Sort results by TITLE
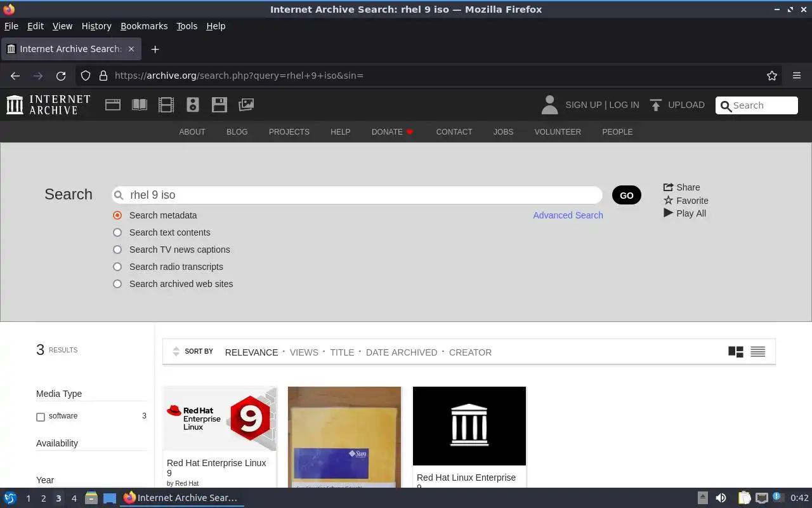 [342, 352]
